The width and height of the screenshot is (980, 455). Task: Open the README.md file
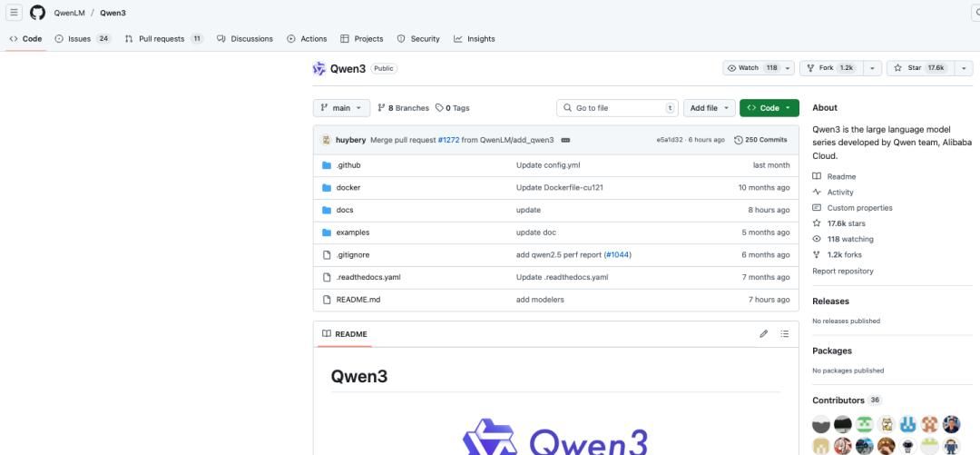coord(358,300)
